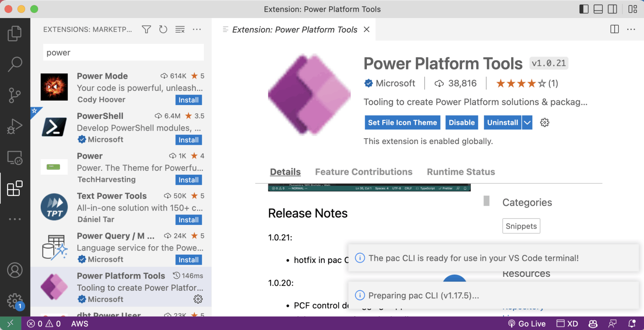Disable the Power Platform Tools extension
The image size is (644, 330).
click(462, 122)
